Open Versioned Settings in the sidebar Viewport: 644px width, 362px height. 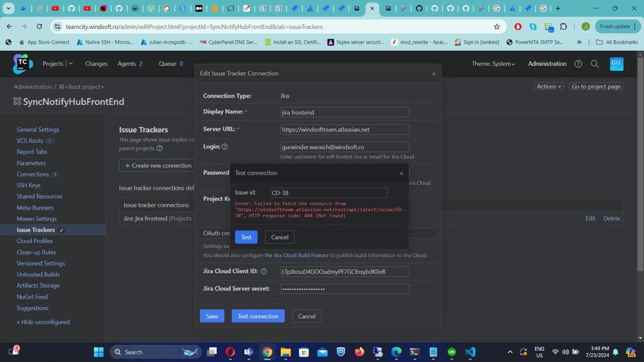tap(41, 263)
